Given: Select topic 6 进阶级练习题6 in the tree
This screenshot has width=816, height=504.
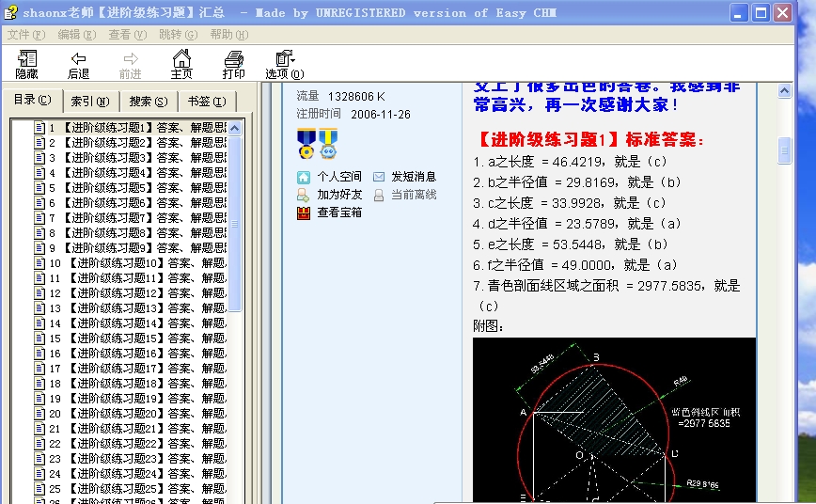Looking at the screenshot, I should 137,203.
